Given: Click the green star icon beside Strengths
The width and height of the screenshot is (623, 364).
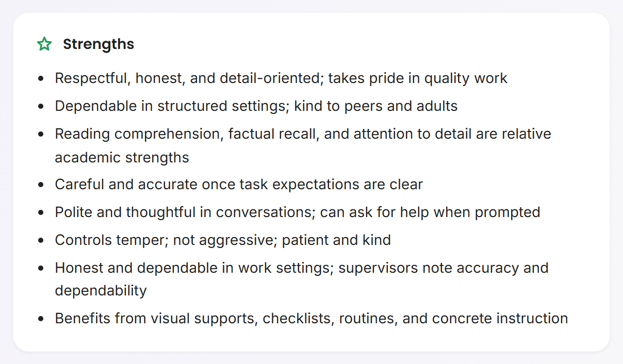Looking at the screenshot, I should coord(44,44).
